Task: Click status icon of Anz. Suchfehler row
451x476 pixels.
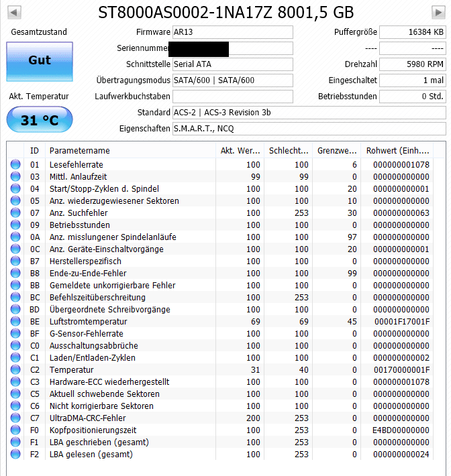Action: [15, 213]
